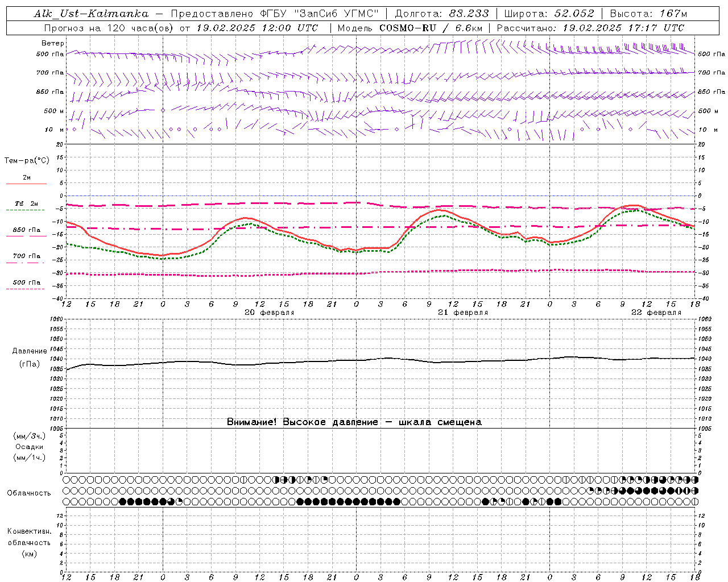Select the Td 2м legend entry
The height and width of the screenshot is (582, 728).
26,203
